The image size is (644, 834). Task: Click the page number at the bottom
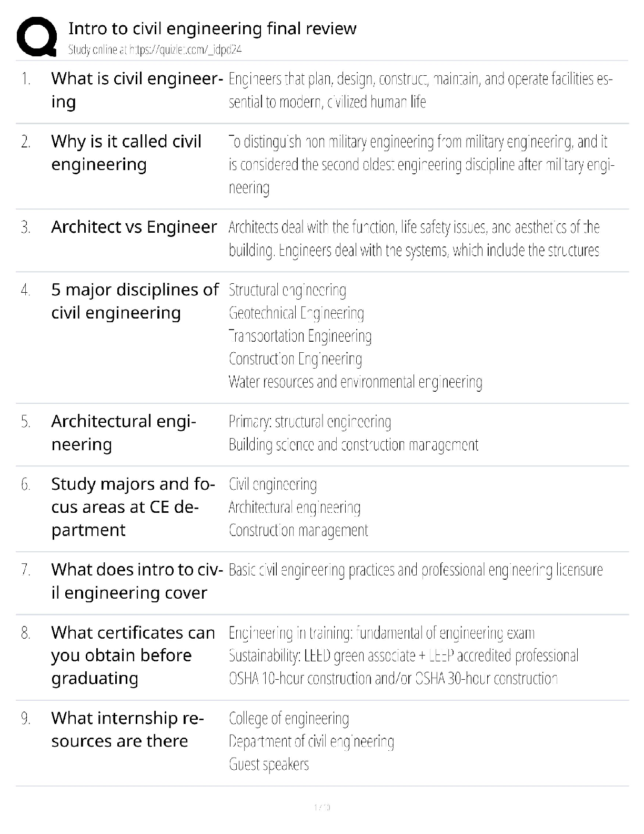point(322,807)
